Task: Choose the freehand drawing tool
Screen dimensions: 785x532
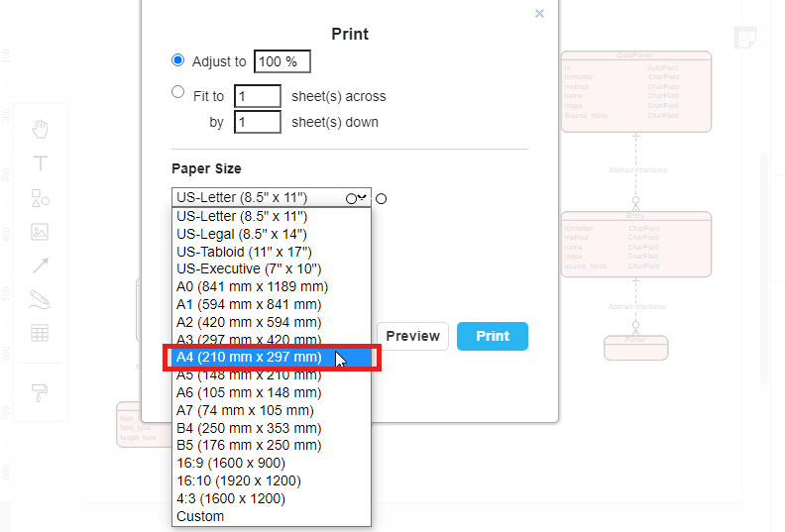Action: pyautogui.click(x=40, y=299)
